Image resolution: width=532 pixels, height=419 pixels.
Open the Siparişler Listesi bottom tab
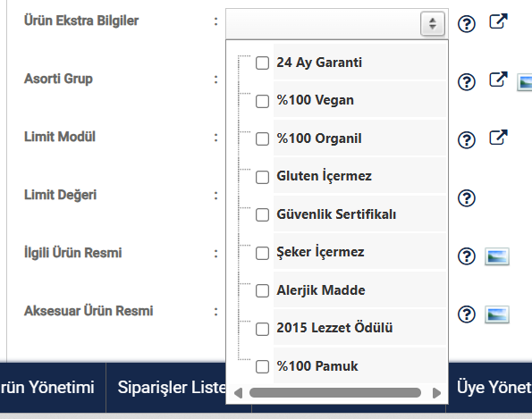click(172, 387)
